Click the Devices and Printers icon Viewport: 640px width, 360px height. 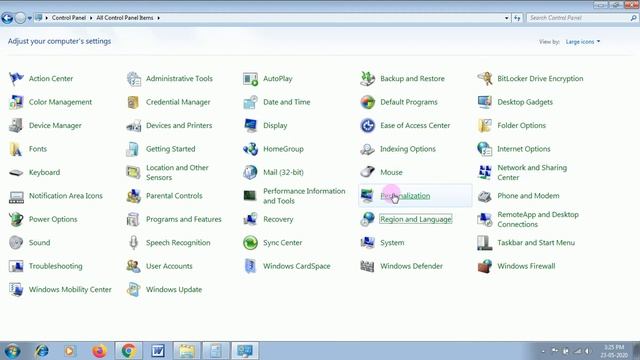click(133, 125)
